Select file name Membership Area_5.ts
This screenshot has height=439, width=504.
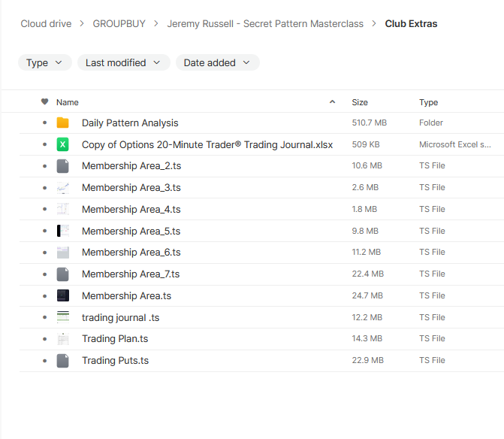point(131,232)
